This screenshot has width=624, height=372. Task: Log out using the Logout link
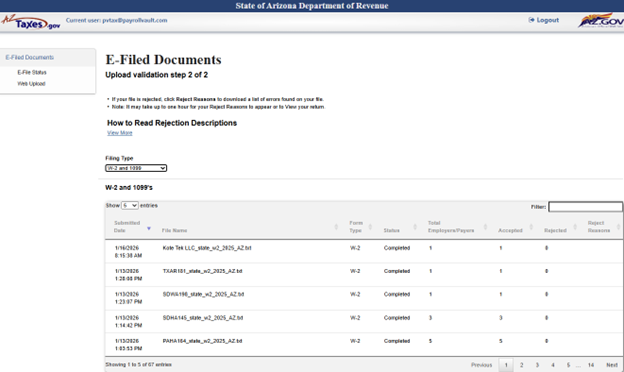pyautogui.click(x=544, y=20)
